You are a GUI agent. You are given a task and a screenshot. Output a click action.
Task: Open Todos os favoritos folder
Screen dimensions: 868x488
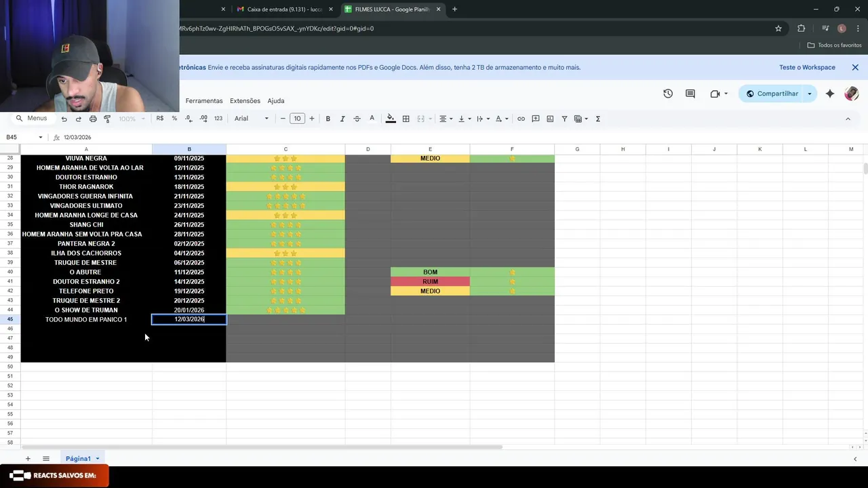[x=835, y=45]
